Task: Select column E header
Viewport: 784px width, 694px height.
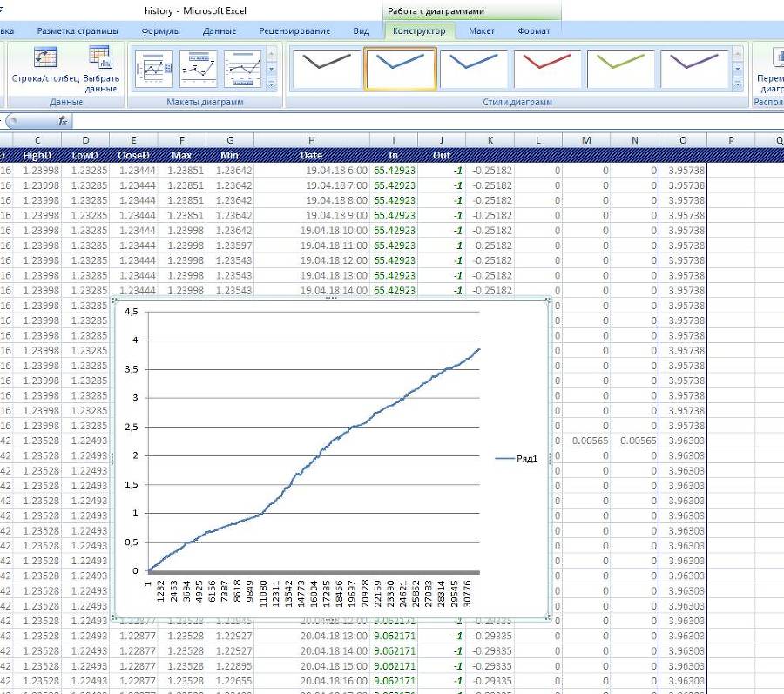Action: tap(133, 140)
